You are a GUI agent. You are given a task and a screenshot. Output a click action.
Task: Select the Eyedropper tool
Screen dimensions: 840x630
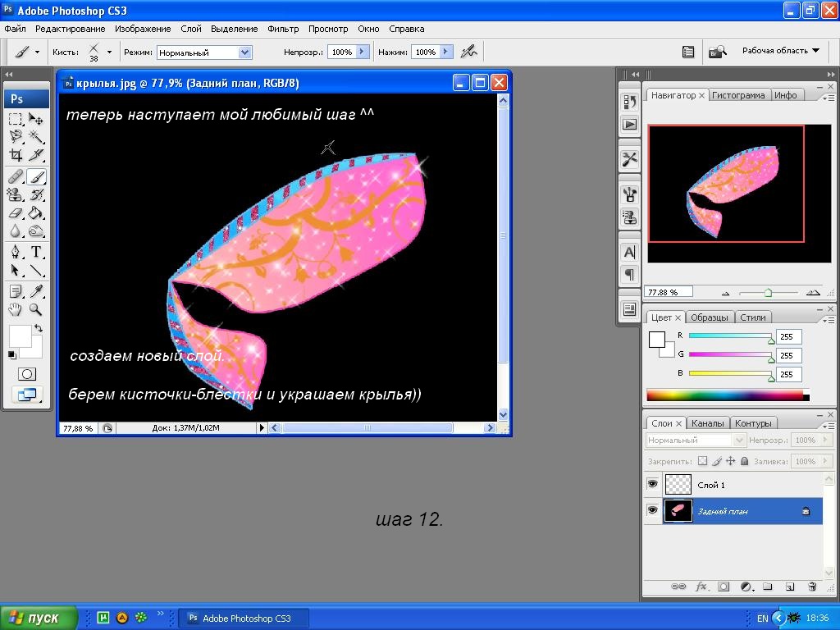click(36, 291)
